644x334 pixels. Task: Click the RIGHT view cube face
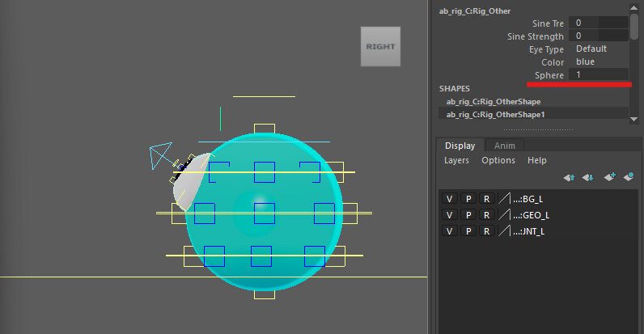click(x=380, y=46)
